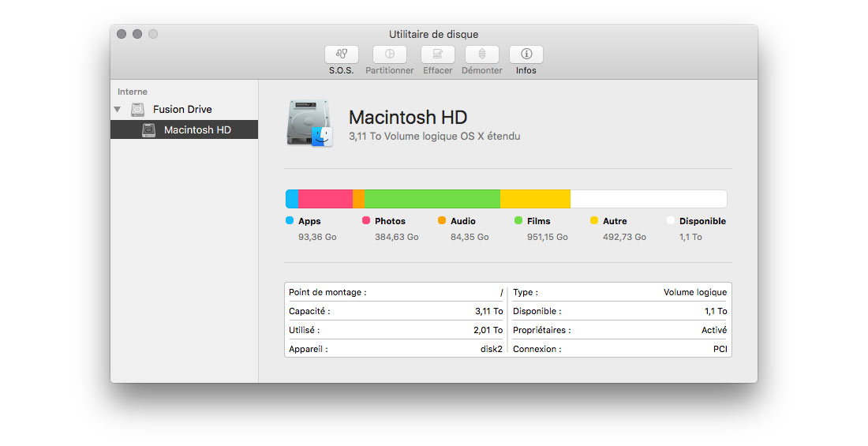Click the Appareil disk2 row
The width and height of the screenshot is (868, 446).
tap(396, 348)
